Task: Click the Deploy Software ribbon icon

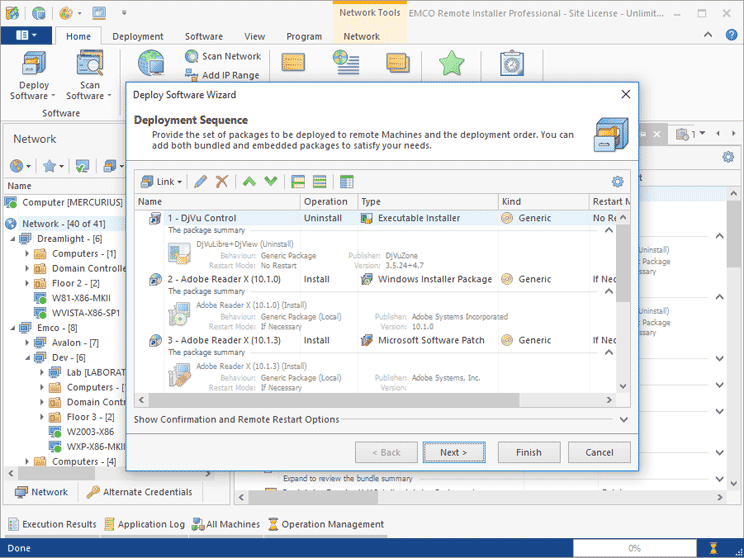Action: click(30, 77)
